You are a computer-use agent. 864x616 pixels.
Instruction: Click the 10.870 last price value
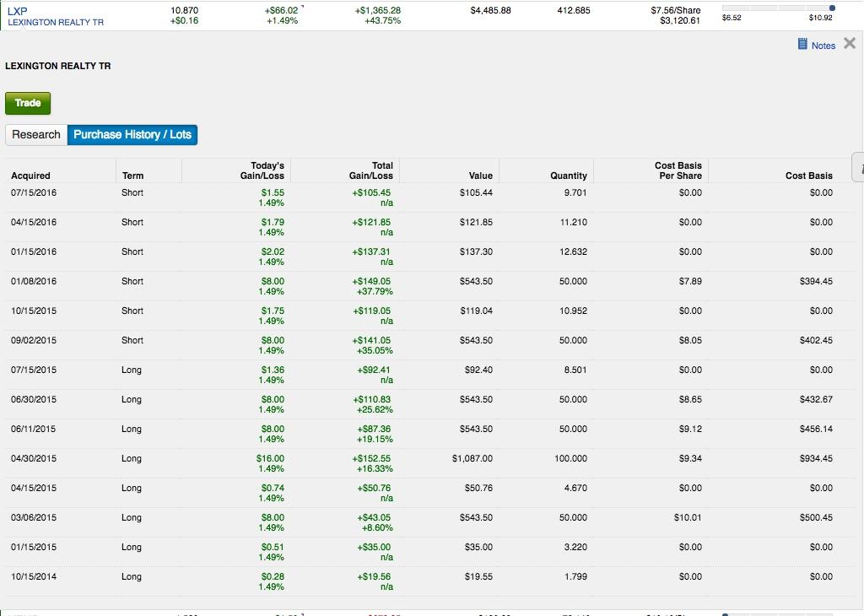click(x=184, y=10)
